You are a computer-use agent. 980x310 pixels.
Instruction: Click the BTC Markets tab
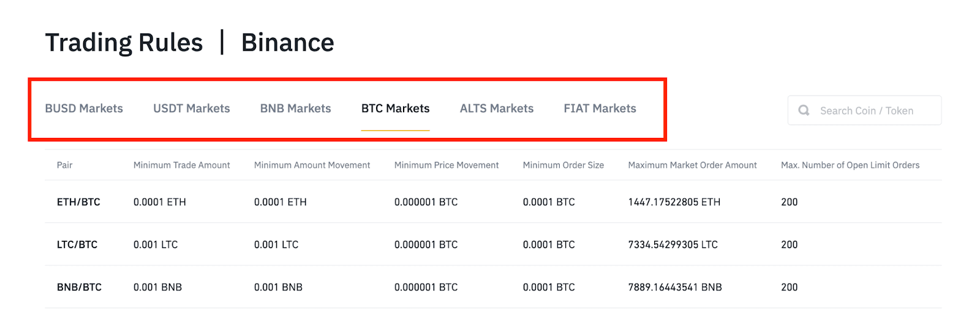click(x=395, y=108)
